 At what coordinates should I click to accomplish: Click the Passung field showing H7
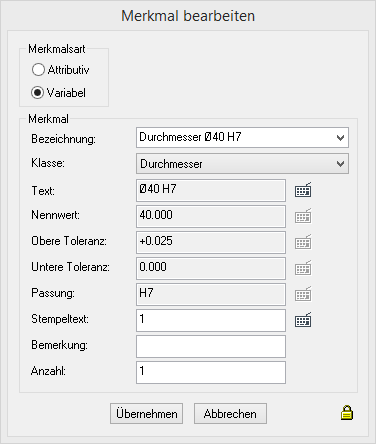[x=211, y=294]
